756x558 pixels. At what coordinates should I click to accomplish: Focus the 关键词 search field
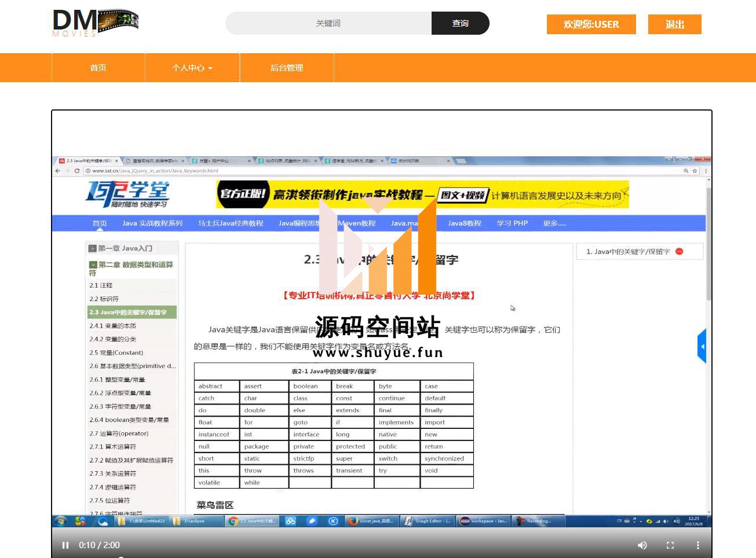328,23
